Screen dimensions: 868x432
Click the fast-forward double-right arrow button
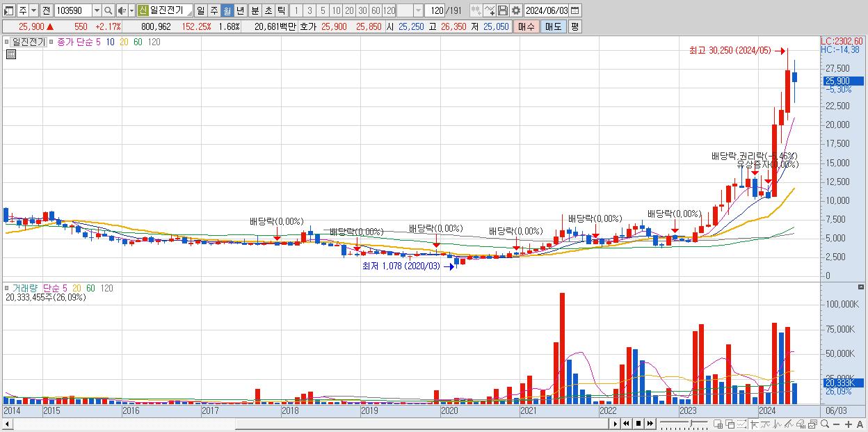[x=650, y=424]
